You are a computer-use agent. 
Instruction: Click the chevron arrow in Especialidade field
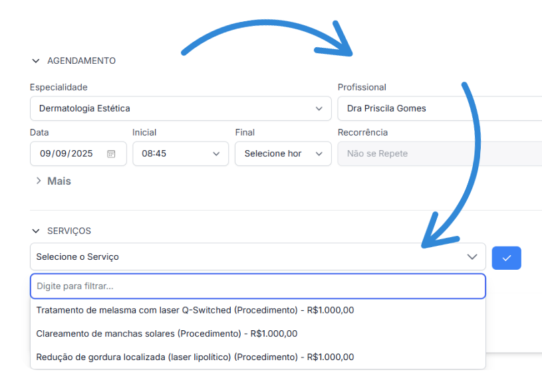[x=319, y=108]
